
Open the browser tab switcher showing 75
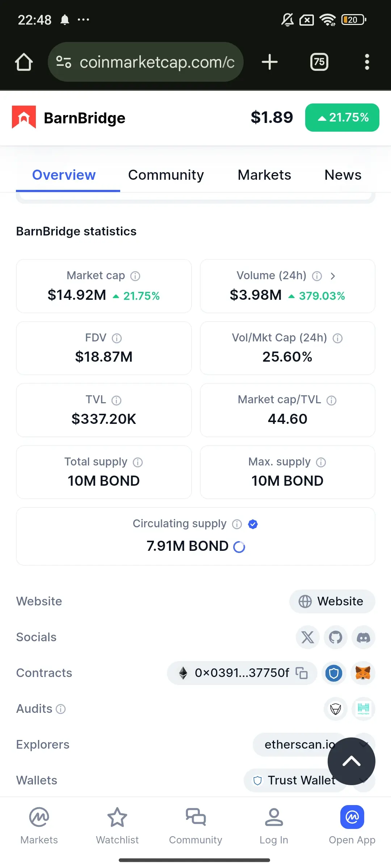[x=319, y=62]
